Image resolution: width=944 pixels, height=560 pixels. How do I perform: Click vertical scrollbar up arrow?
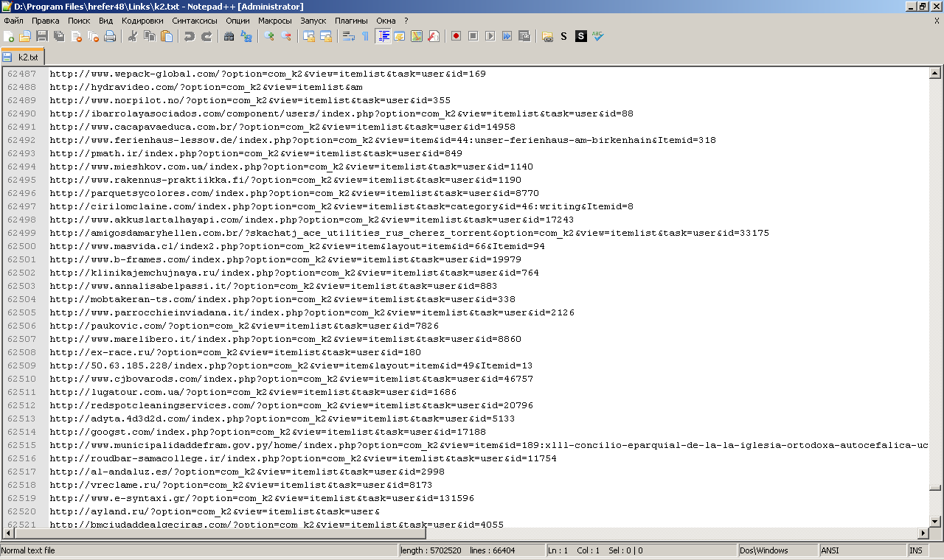point(935,73)
